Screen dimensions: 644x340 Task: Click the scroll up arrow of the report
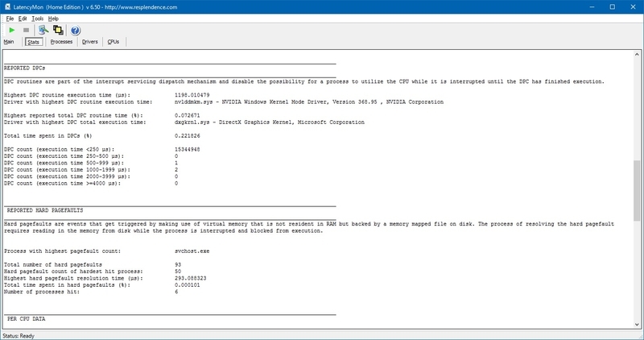pos(637,54)
